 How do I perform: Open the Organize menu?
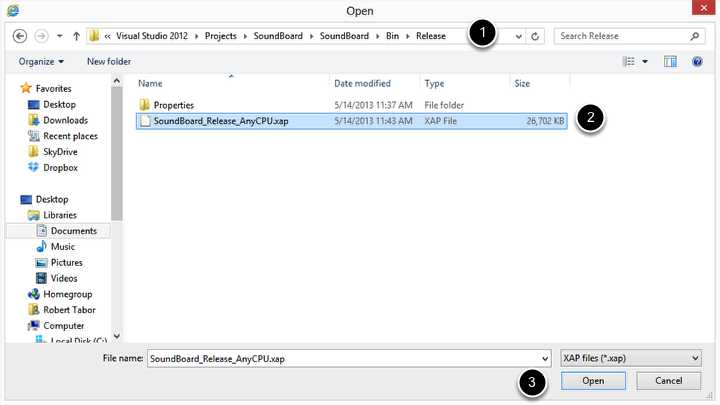click(41, 62)
